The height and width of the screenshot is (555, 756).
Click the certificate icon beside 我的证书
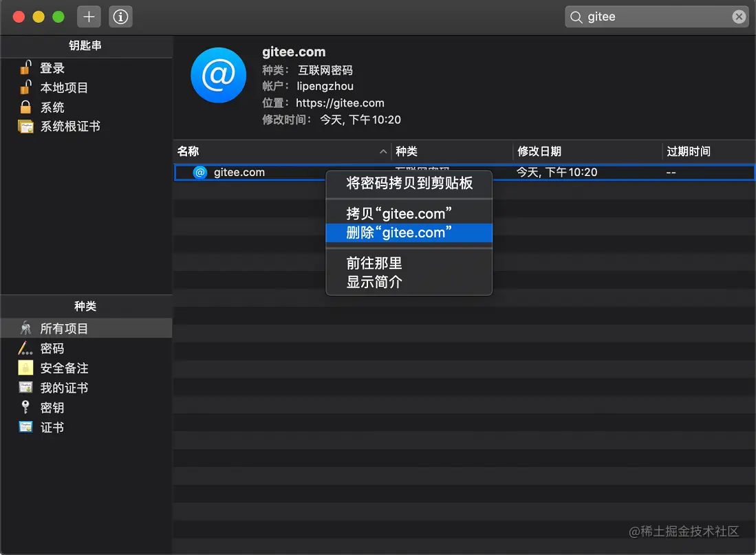[25, 387]
